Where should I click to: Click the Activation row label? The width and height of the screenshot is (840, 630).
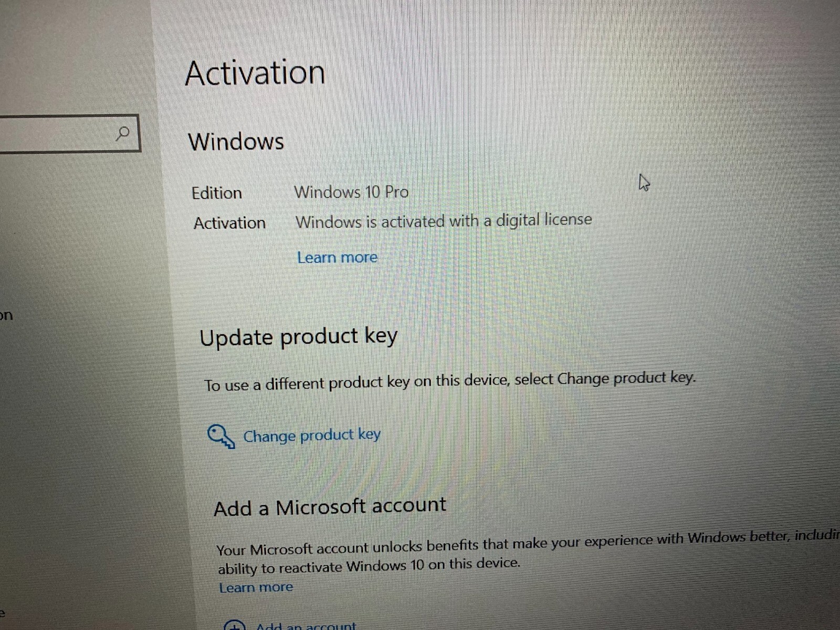pos(229,223)
